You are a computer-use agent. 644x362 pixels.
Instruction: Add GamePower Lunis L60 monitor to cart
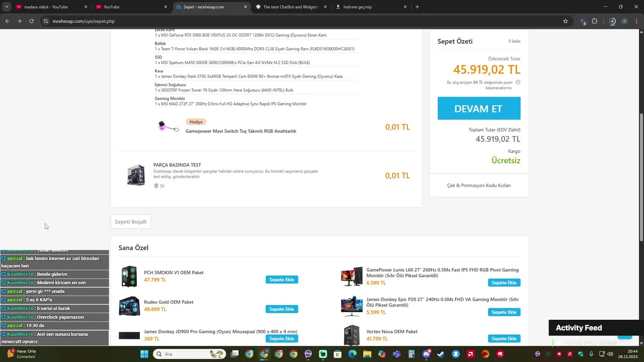tap(504, 283)
